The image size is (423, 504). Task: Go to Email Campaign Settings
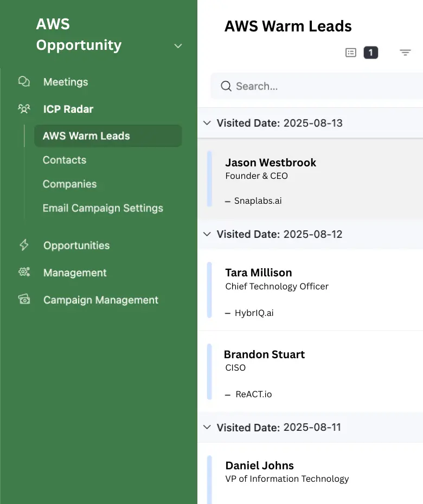click(x=102, y=208)
